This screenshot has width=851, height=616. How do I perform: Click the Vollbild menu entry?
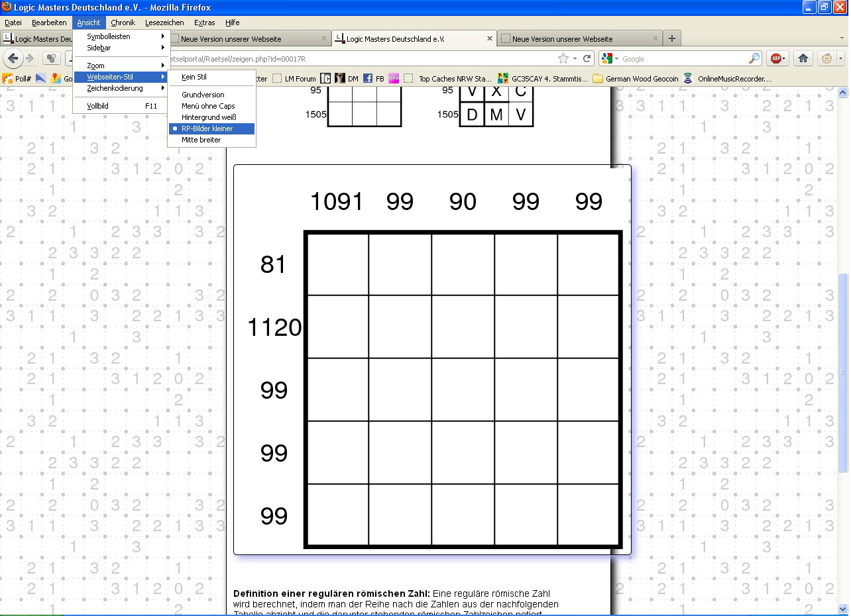pyautogui.click(x=98, y=106)
